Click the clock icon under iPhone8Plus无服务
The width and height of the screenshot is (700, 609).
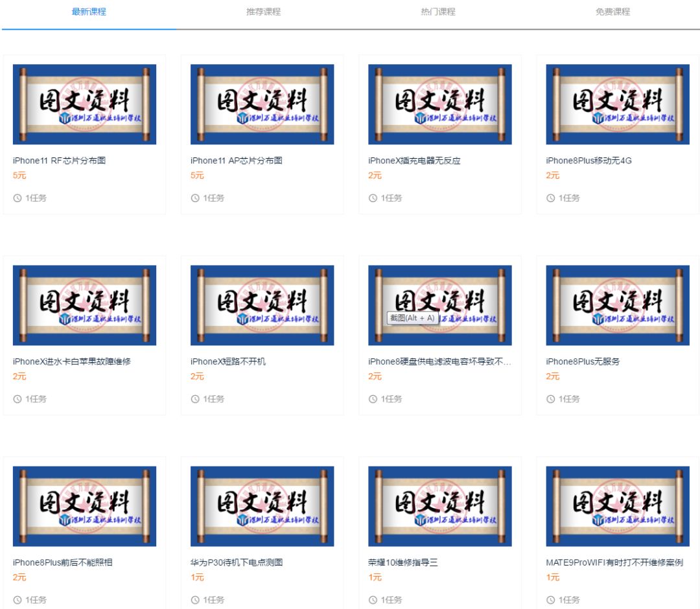pyautogui.click(x=550, y=399)
